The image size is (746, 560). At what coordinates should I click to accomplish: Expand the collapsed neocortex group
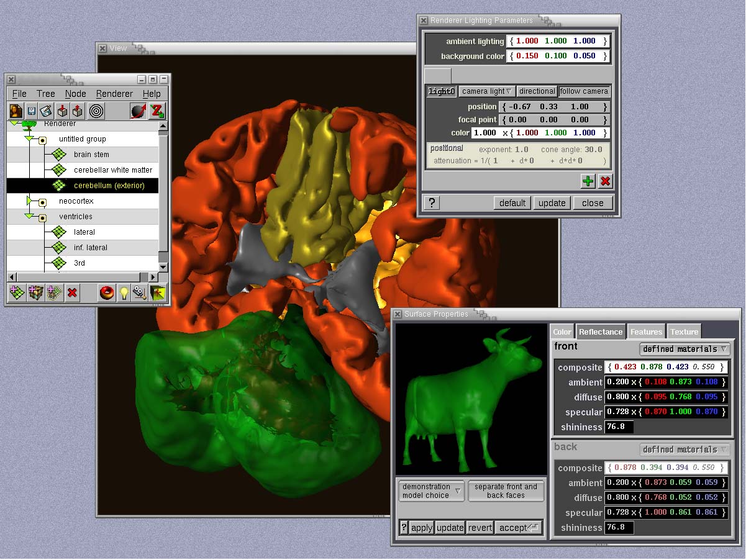click(29, 201)
